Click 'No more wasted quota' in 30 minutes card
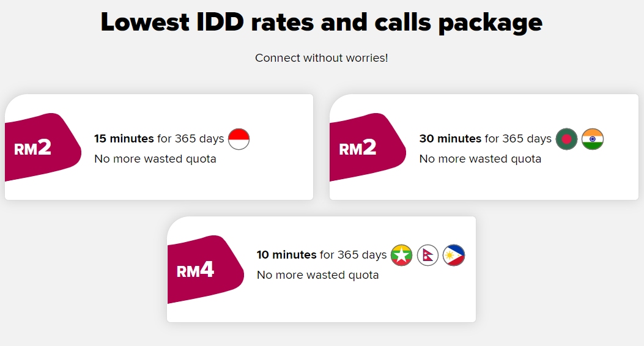The image size is (644, 346). click(480, 159)
